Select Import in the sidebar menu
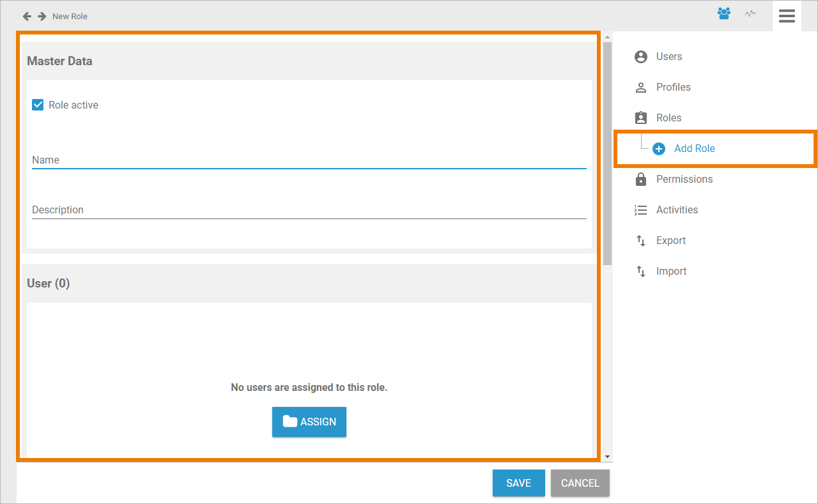This screenshot has width=818, height=504. (x=671, y=271)
